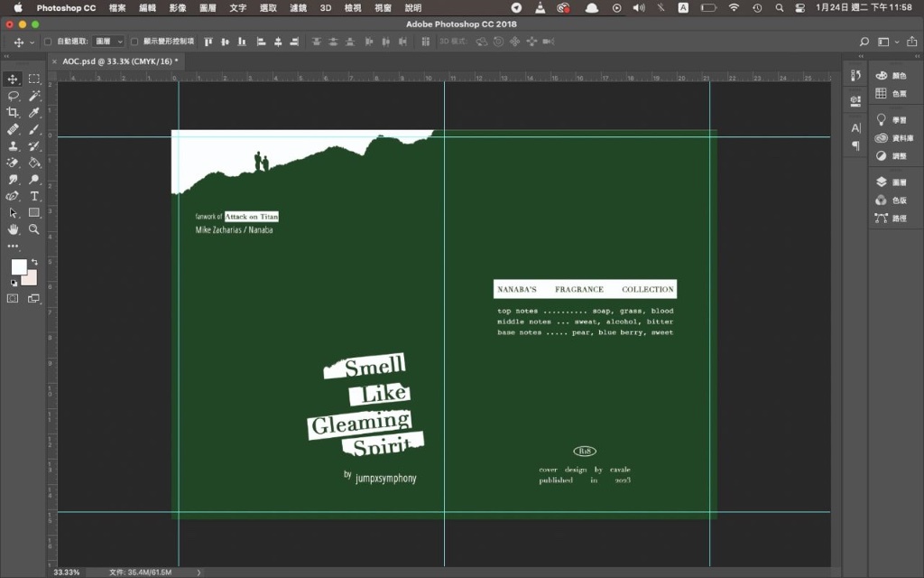Select the Healing Brush tool
This screenshot has width=924, height=578.
pos(13,129)
